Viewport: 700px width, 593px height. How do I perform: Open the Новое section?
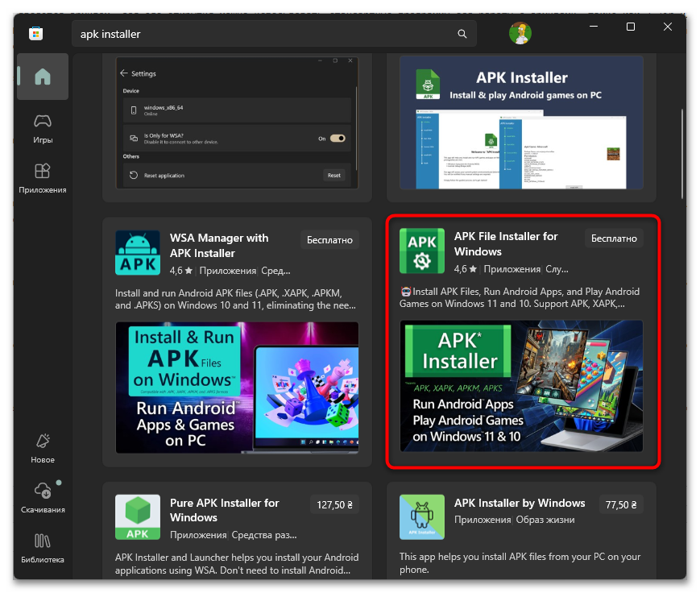[43, 448]
